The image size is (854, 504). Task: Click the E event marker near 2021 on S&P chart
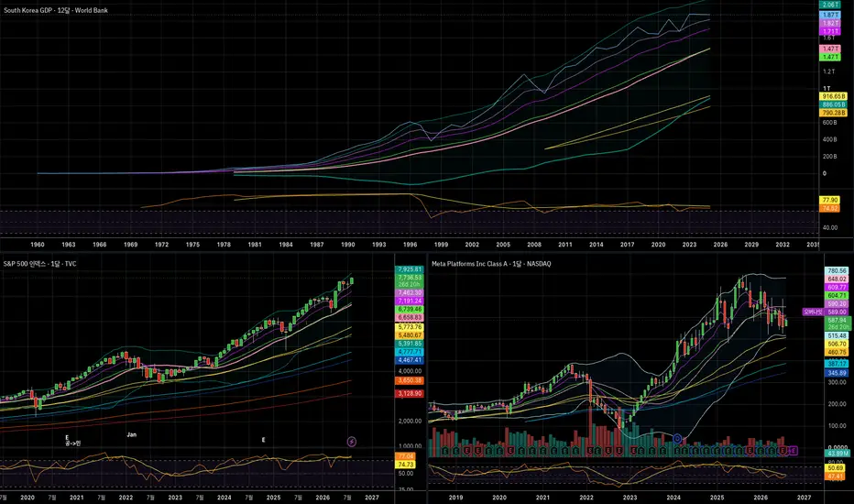(67, 437)
